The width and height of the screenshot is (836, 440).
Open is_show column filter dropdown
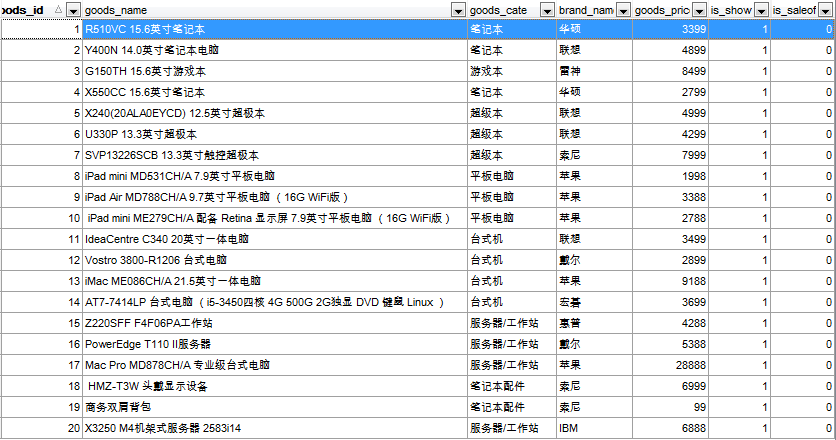tap(762, 10)
